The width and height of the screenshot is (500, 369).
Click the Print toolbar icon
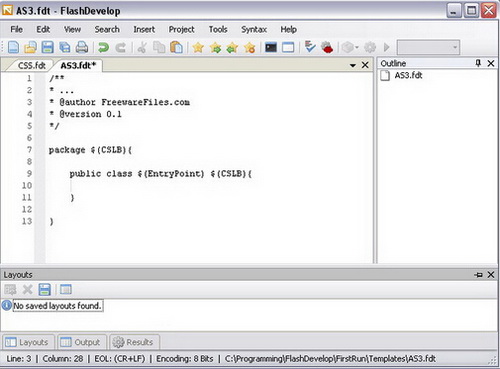click(x=82, y=47)
